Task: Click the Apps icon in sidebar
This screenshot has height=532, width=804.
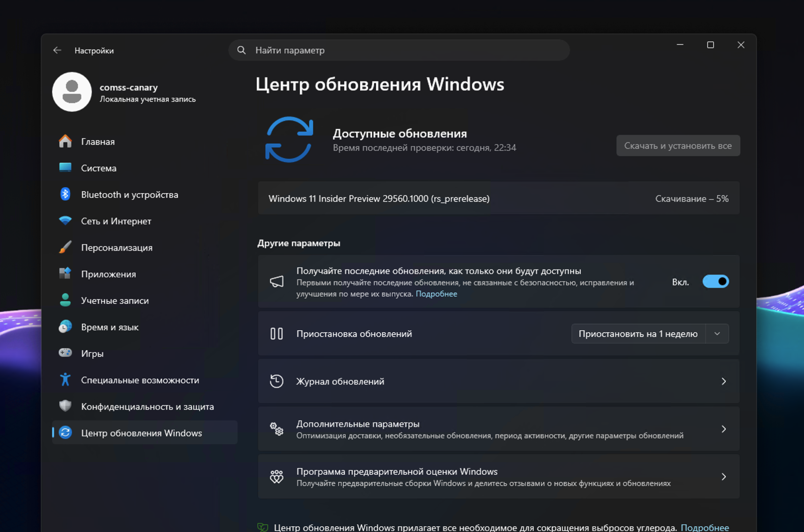Action: point(65,273)
